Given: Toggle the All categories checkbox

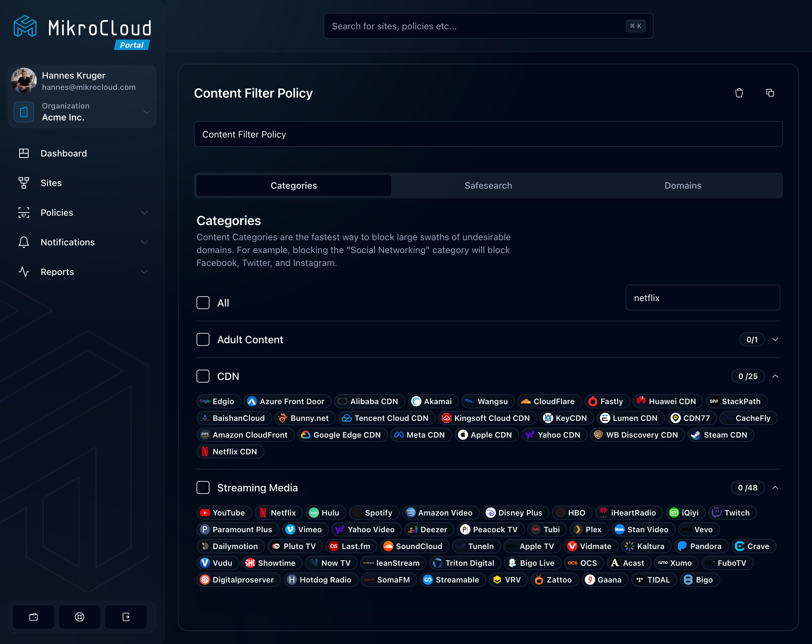Looking at the screenshot, I should [203, 302].
